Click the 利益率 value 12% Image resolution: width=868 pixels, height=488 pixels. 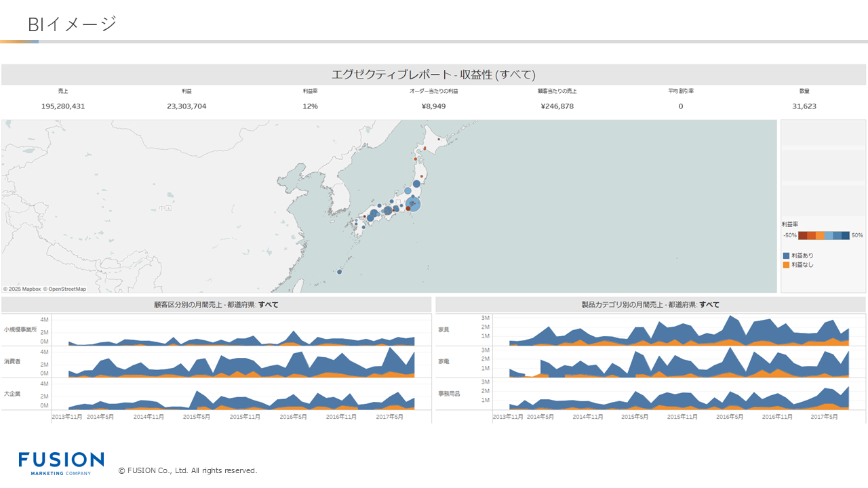tap(311, 106)
